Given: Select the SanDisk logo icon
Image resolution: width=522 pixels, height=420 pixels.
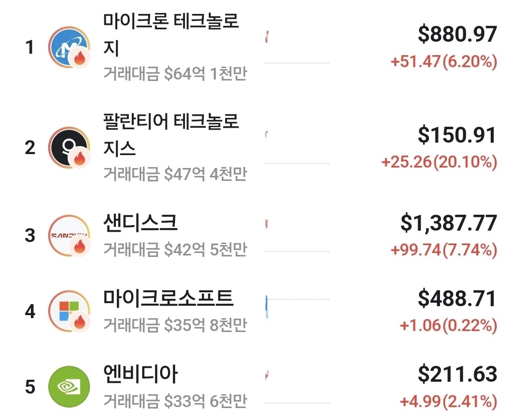Looking at the screenshot, I should pyautogui.click(x=69, y=235).
